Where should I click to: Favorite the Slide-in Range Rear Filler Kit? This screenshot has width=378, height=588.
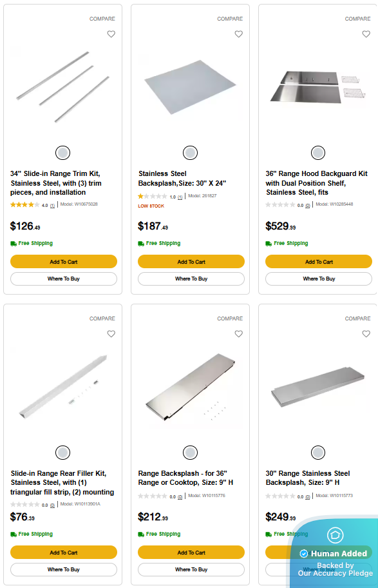click(111, 334)
